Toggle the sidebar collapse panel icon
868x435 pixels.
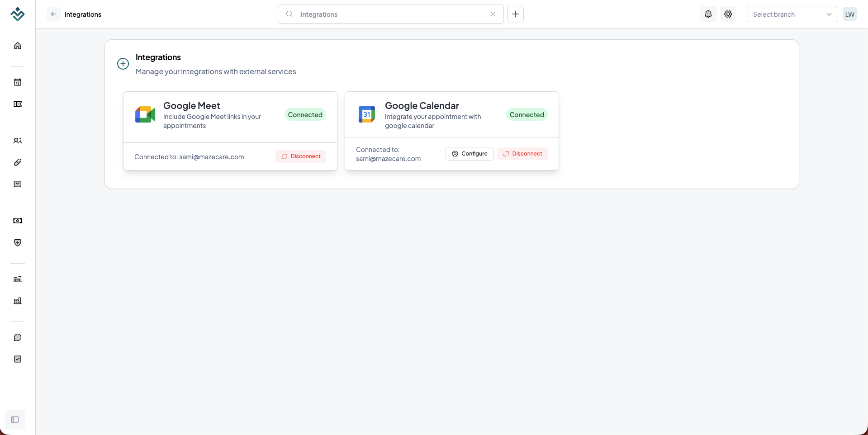[x=15, y=420]
